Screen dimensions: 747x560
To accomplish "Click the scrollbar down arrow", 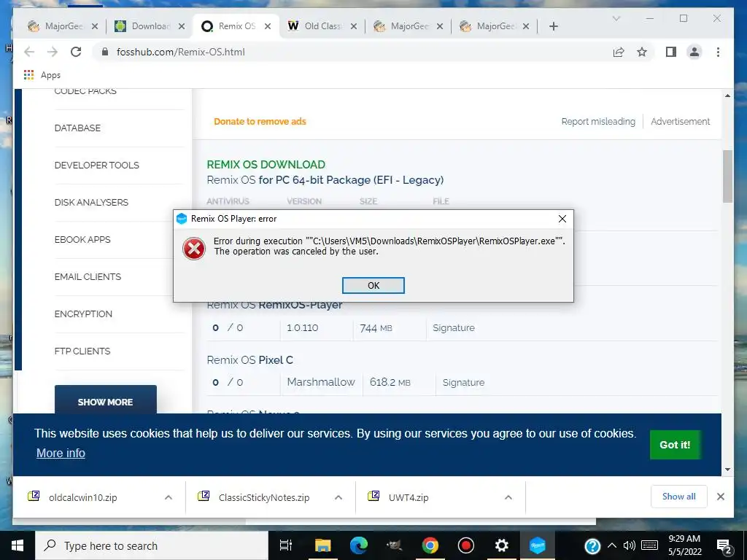I will [x=727, y=470].
